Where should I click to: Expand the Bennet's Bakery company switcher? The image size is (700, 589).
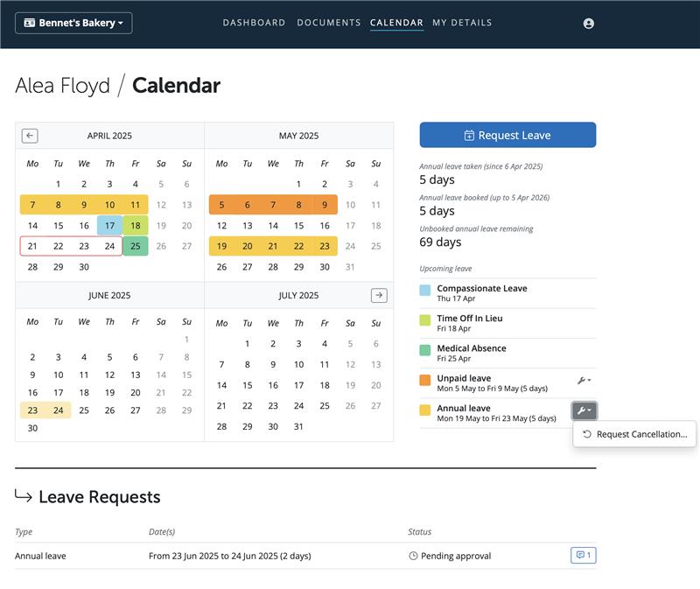(73, 23)
